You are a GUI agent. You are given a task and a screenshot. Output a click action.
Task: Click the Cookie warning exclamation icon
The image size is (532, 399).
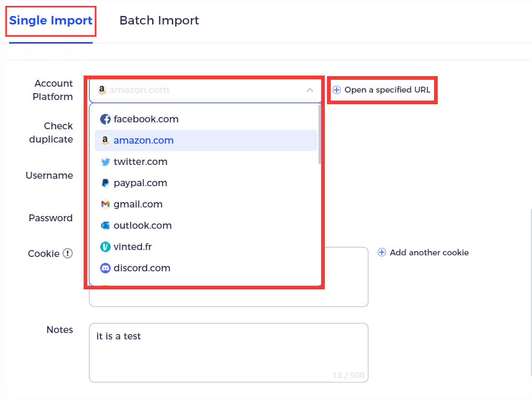(x=68, y=254)
